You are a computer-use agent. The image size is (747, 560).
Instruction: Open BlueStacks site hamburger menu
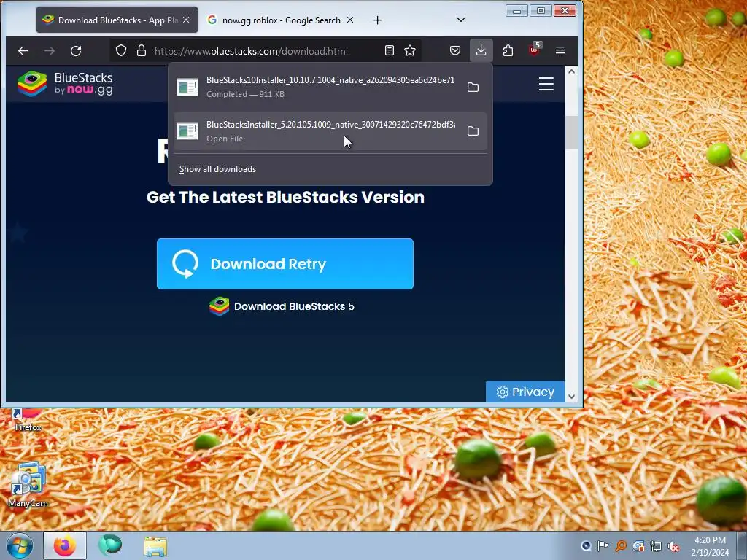[546, 84]
